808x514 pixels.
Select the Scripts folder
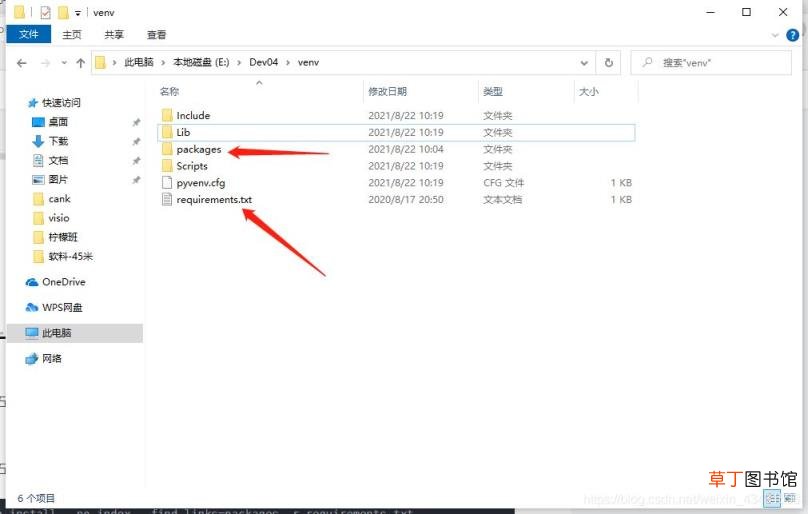192,166
